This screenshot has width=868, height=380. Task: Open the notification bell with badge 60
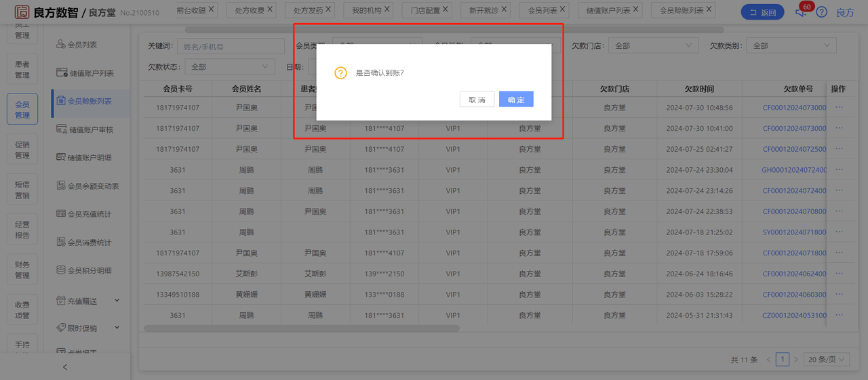tap(800, 12)
